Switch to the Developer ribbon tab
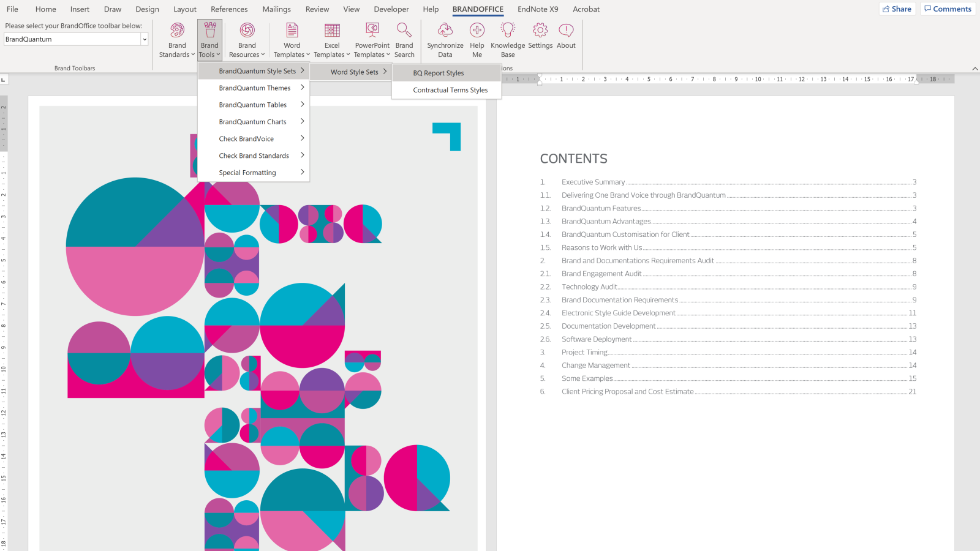The image size is (980, 551). pos(391,9)
